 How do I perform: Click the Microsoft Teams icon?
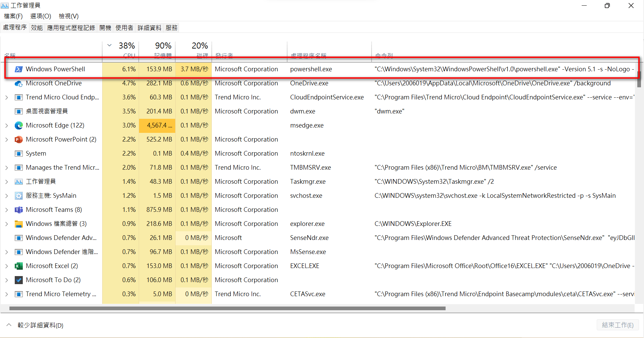click(x=19, y=210)
